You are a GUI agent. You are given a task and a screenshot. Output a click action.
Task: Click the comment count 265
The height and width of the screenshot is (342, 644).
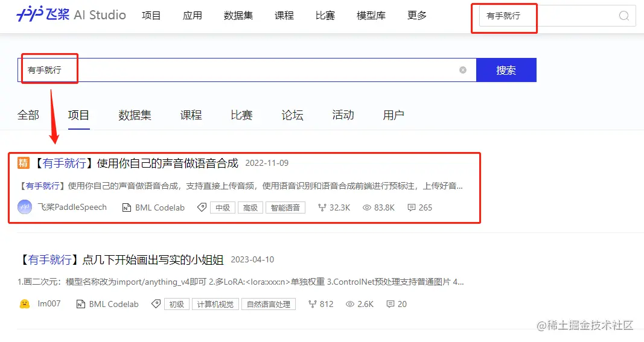426,207
